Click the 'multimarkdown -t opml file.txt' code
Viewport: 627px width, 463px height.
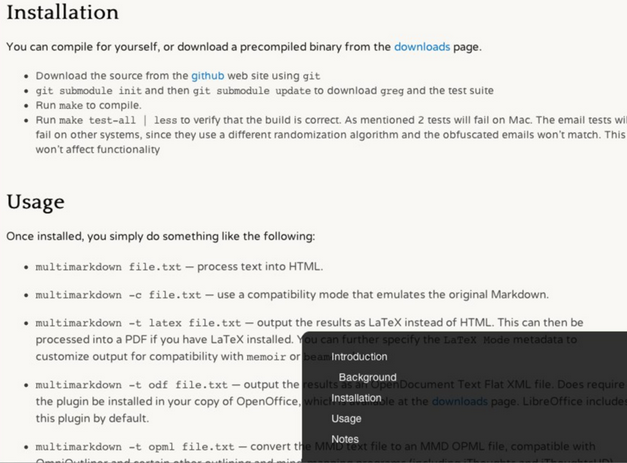(135, 447)
